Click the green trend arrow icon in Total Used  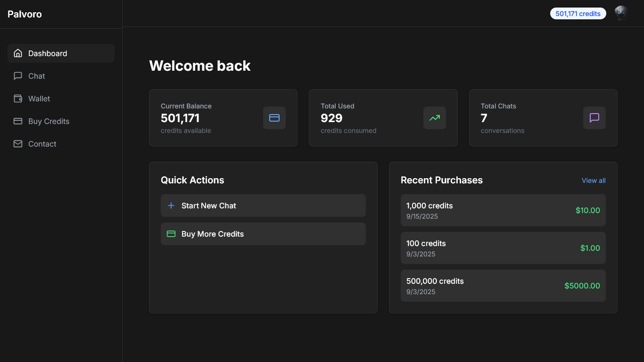434,118
